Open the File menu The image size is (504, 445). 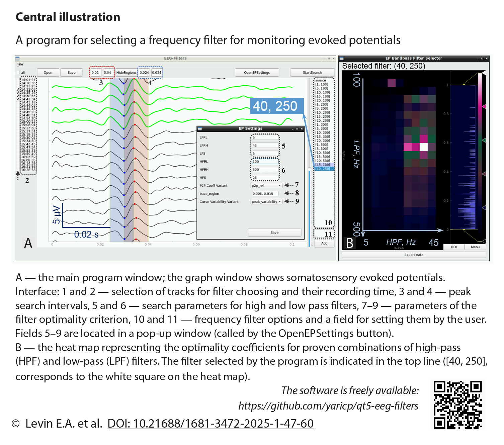20,64
